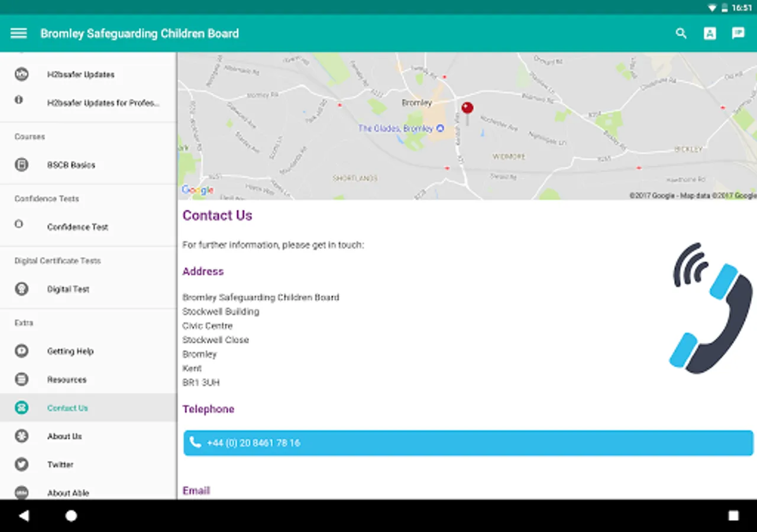Click the Confidence Test circle icon
The height and width of the screenshot is (532, 757).
pyautogui.click(x=19, y=224)
